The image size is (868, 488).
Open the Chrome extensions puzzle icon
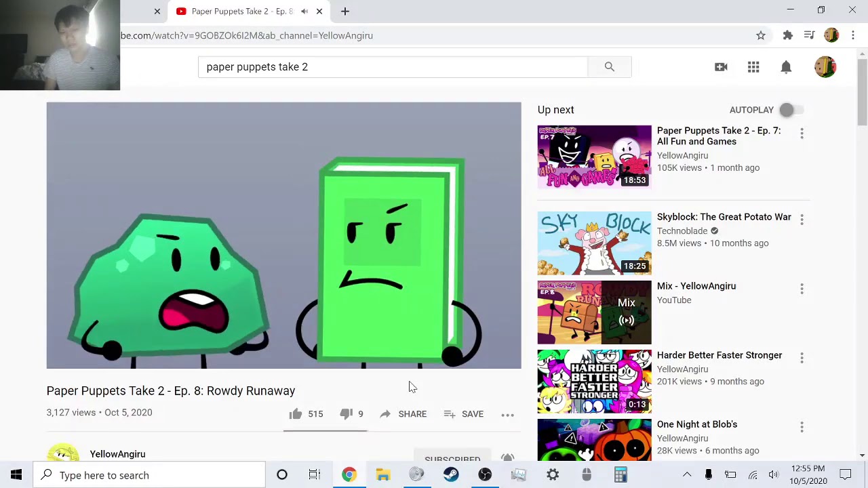787,35
